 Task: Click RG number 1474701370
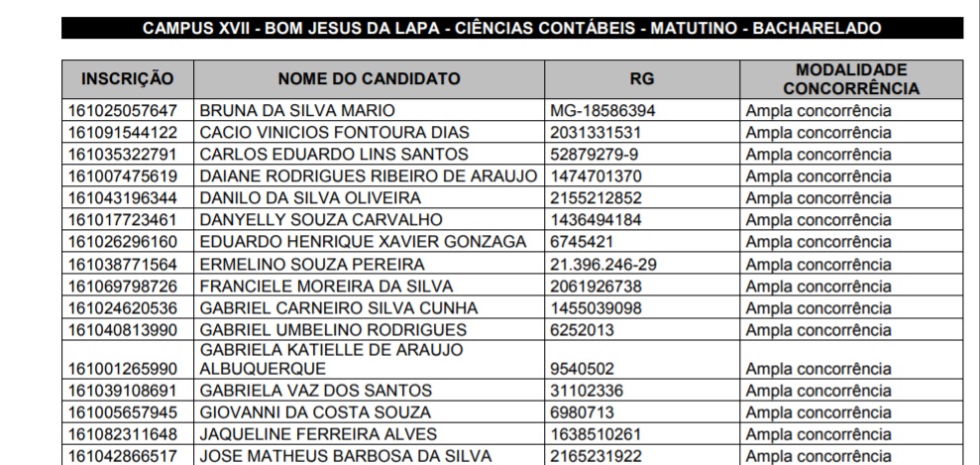pyautogui.click(x=596, y=176)
